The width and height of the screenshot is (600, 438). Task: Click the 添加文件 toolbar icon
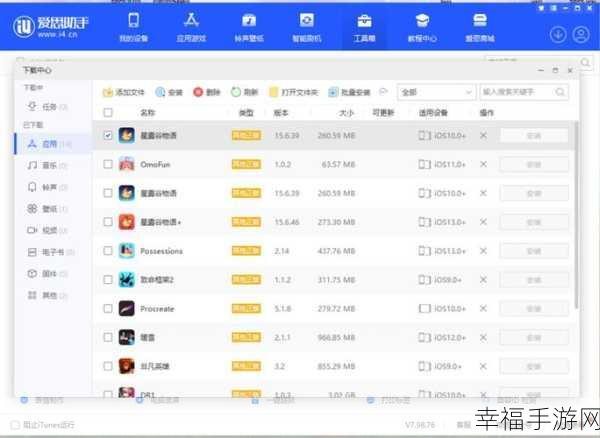coord(108,92)
